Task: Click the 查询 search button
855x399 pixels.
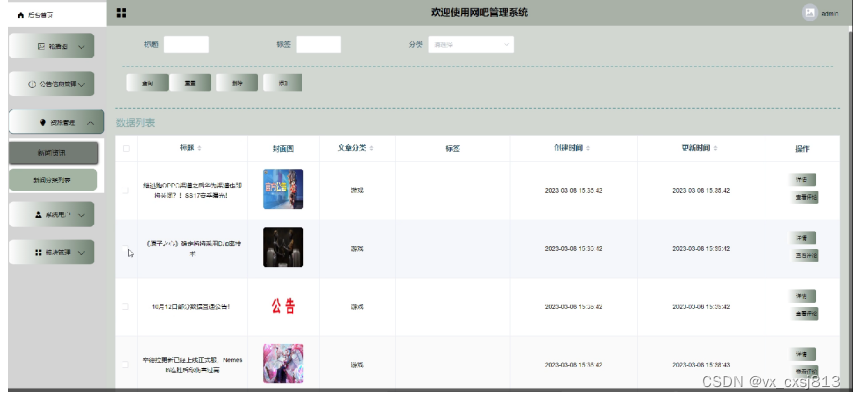Action: (x=147, y=83)
